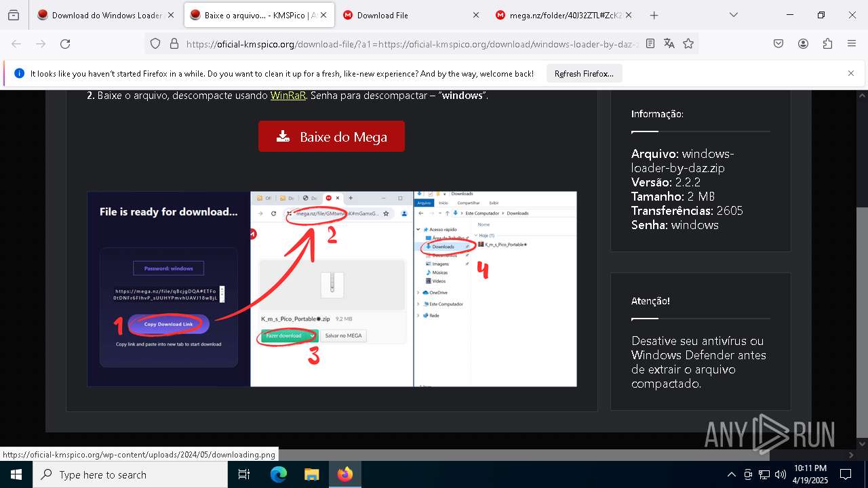The height and width of the screenshot is (488, 868).
Task: Click the Arquivo windows-loader-by-daz.zip text
Action: coord(683,161)
